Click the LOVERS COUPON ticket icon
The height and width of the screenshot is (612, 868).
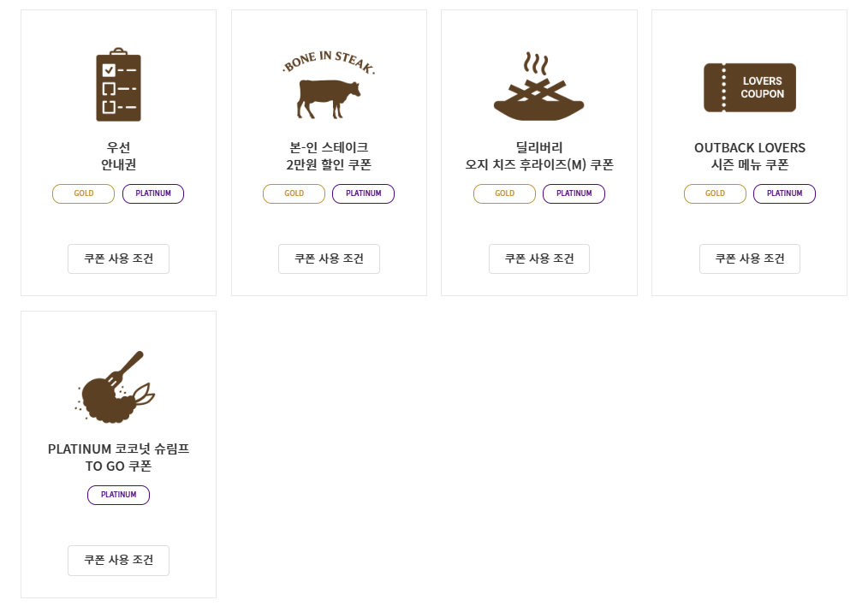coord(749,86)
